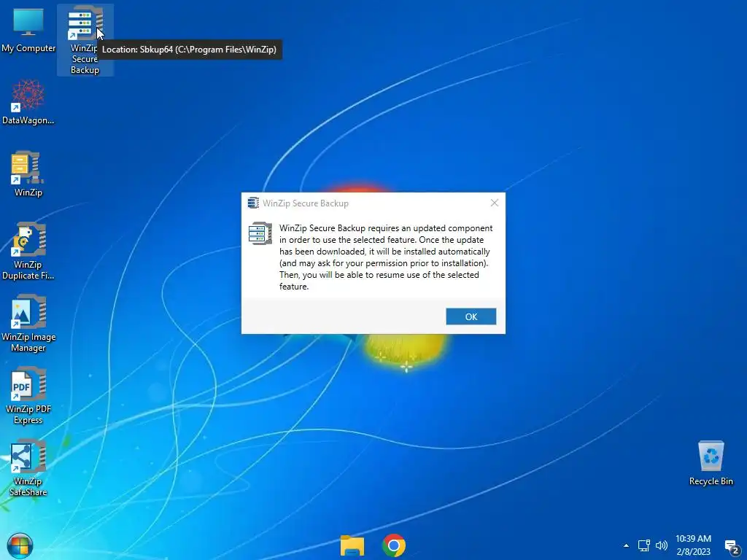747x560 pixels.
Task: Select the DataWagon desktop shortcut
Action: 28,102
